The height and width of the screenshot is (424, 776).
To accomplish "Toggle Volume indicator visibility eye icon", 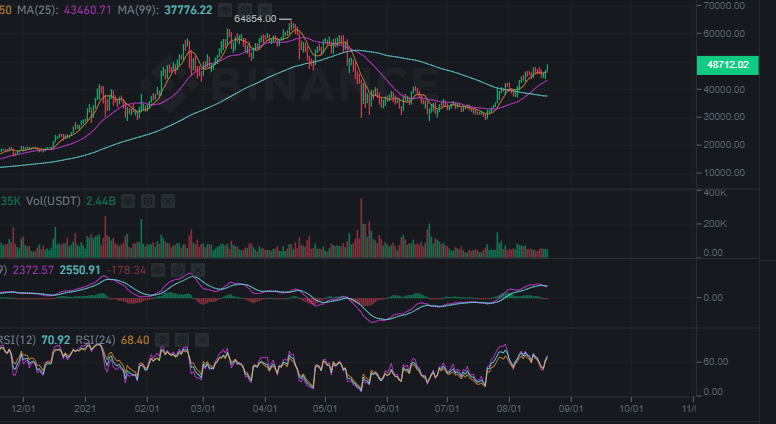I will tap(129, 201).
